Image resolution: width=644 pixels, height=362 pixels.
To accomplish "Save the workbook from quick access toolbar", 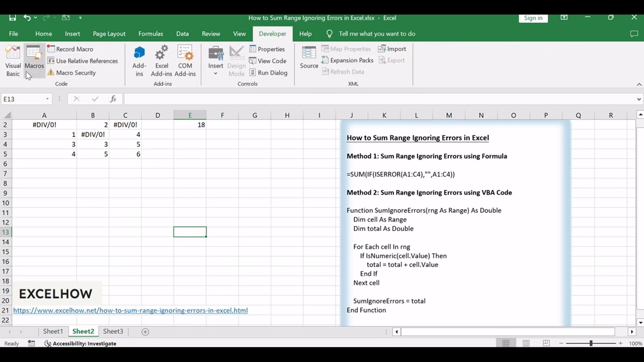I will (x=13, y=18).
